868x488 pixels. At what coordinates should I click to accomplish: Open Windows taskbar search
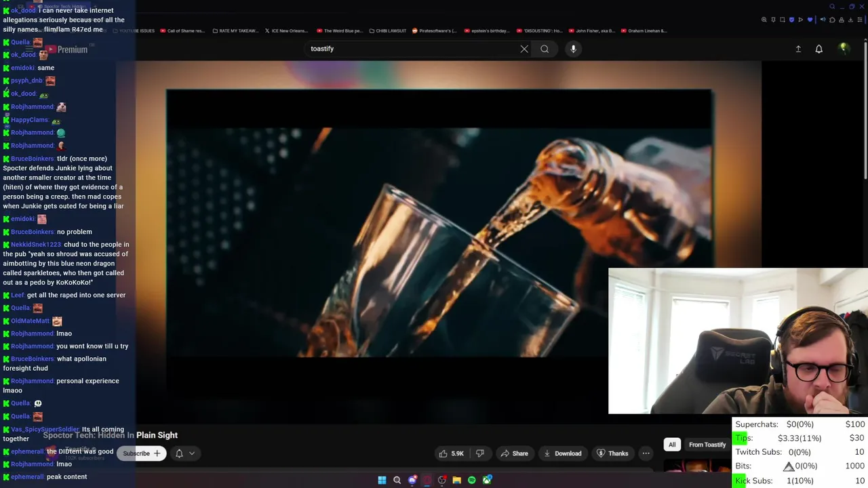(x=397, y=480)
